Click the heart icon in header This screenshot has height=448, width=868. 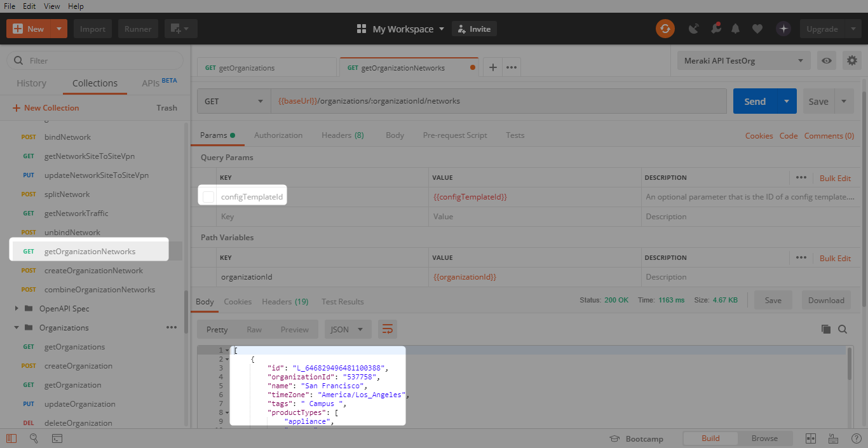(x=757, y=29)
